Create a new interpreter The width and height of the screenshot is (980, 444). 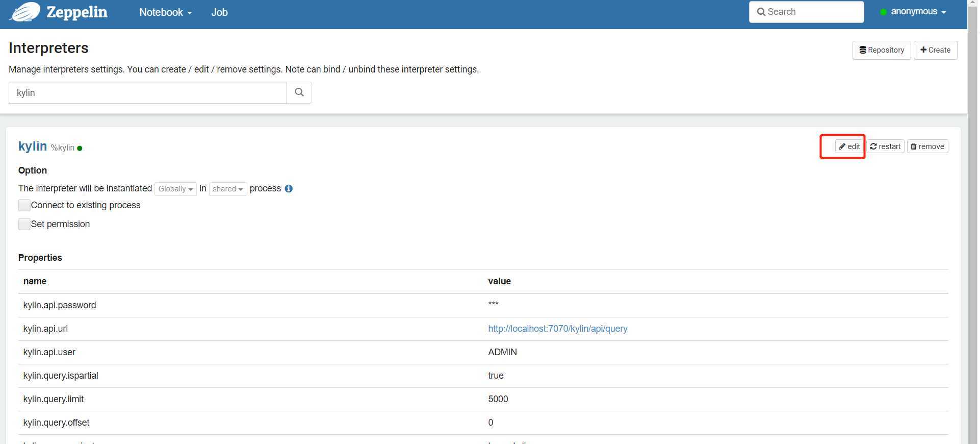tap(935, 50)
